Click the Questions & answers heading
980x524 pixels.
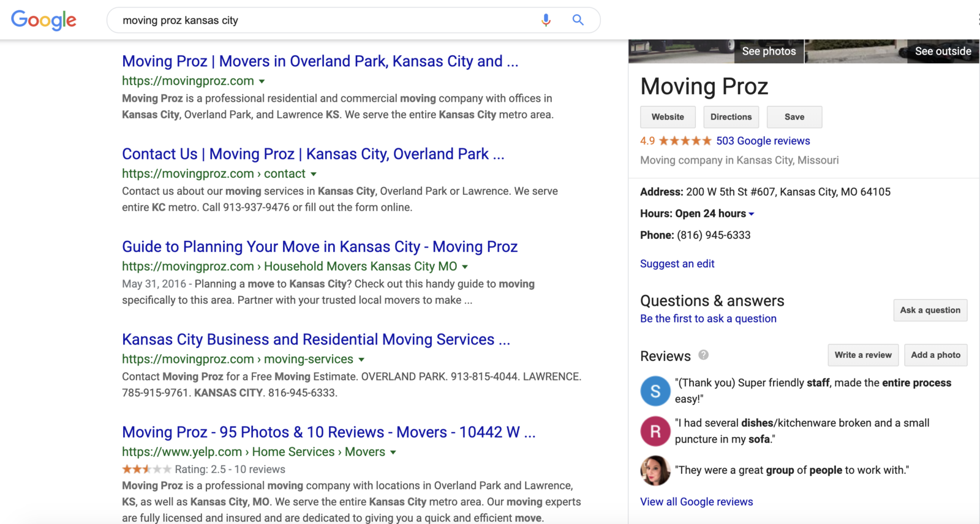(712, 301)
